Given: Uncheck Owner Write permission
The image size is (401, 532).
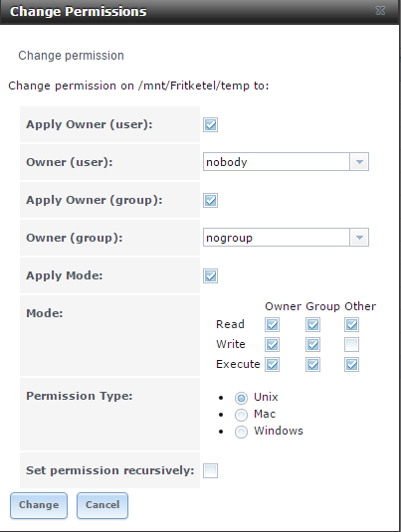Looking at the screenshot, I should click(x=273, y=345).
